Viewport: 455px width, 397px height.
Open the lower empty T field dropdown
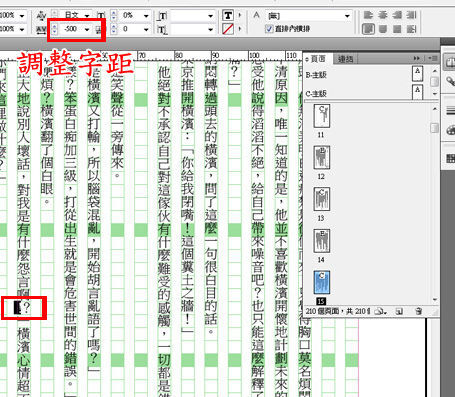coord(210,30)
